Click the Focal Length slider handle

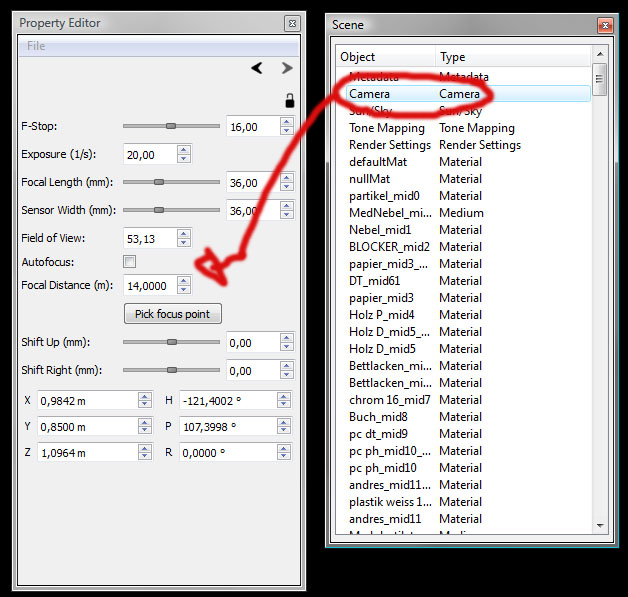click(158, 182)
